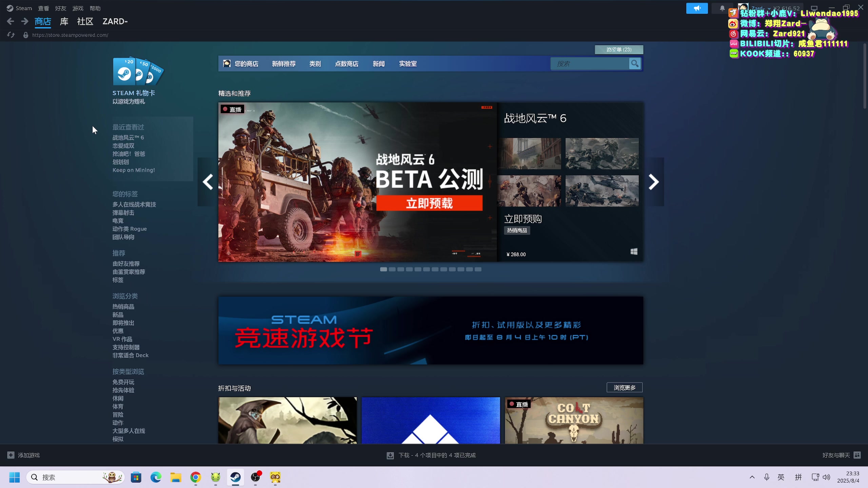Open Microsoft Store from the taskbar
This screenshot has width=868, height=488.
pyautogui.click(x=136, y=477)
